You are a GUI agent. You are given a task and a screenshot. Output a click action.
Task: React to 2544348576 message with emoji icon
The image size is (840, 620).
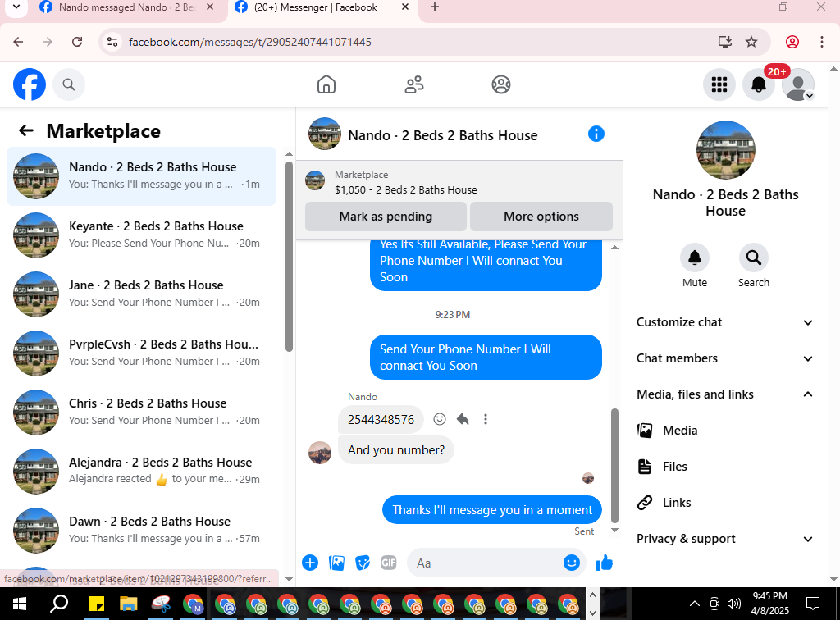click(440, 419)
